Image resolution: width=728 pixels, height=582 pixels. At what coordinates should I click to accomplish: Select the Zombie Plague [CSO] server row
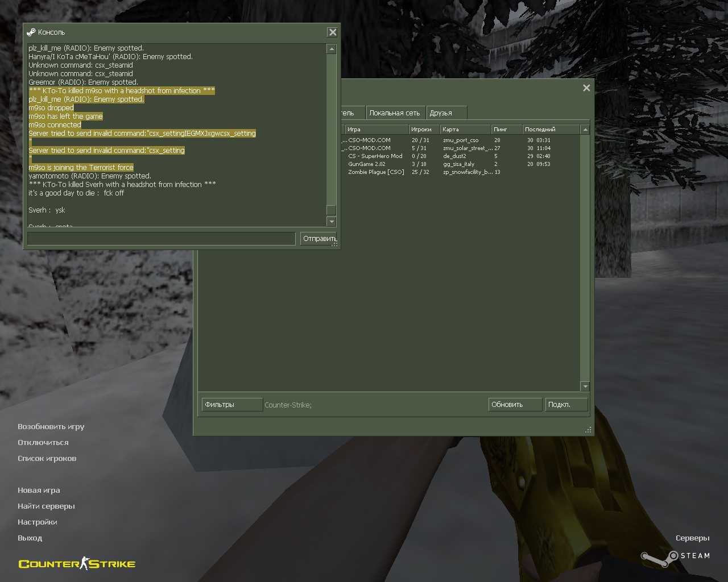(376, 172)
